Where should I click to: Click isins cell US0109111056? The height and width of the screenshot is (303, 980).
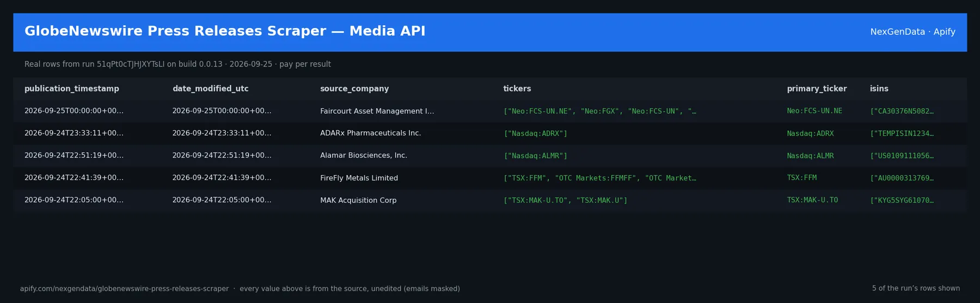[x=902, y=156]
